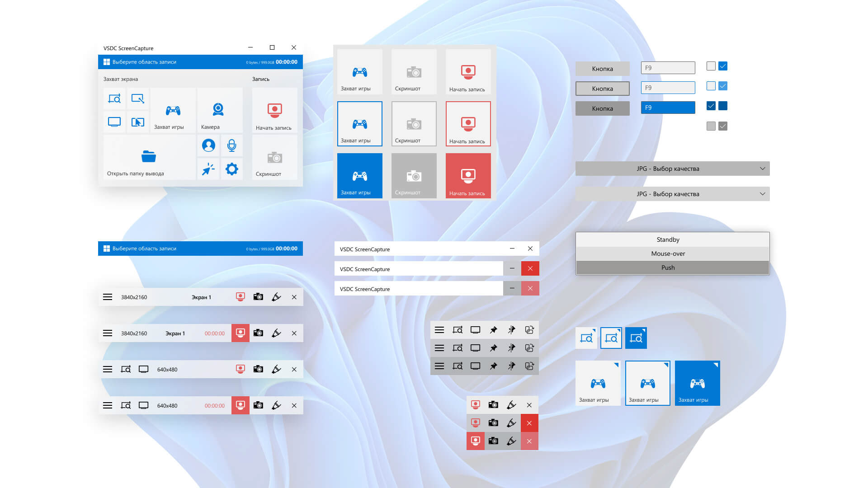
Task: Click the F9 hotkey input field
Action: 668,67
